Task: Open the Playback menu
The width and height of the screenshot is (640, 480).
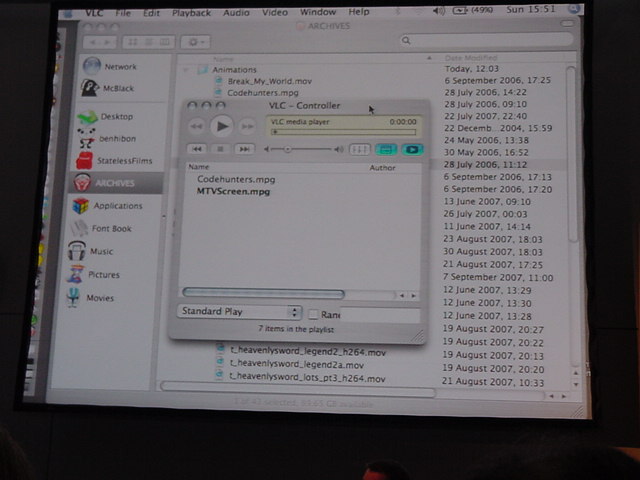Action: [191, 13]
